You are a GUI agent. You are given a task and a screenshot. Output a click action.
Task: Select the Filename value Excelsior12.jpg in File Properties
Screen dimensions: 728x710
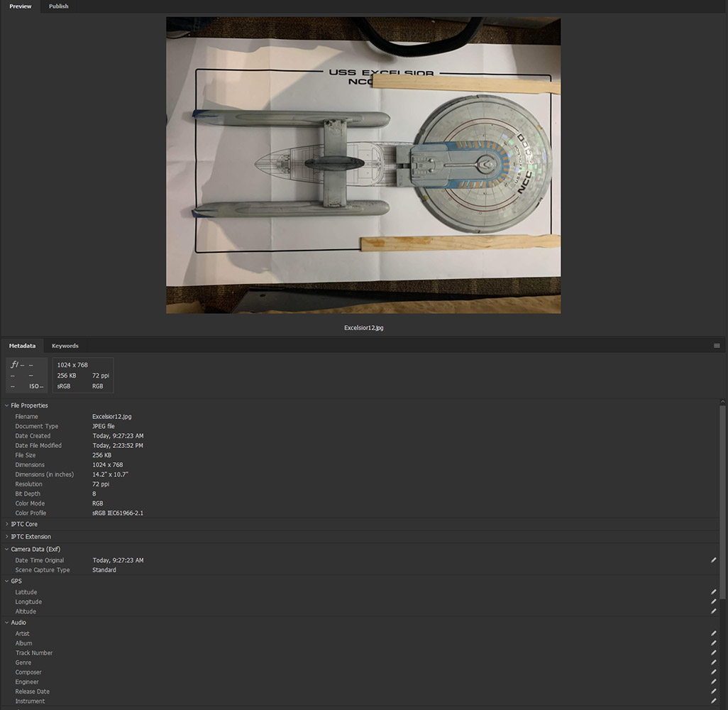[x=112, y=416]
